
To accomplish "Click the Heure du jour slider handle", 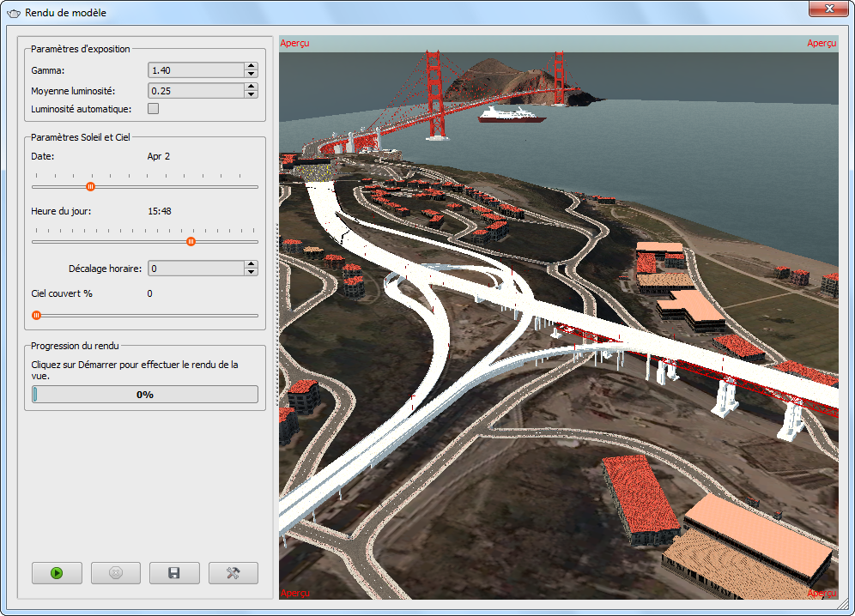I will click(191, 241).
